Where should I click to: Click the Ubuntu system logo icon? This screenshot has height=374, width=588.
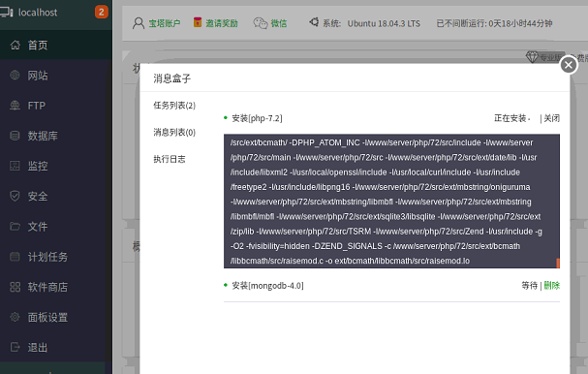click(314, 22)
